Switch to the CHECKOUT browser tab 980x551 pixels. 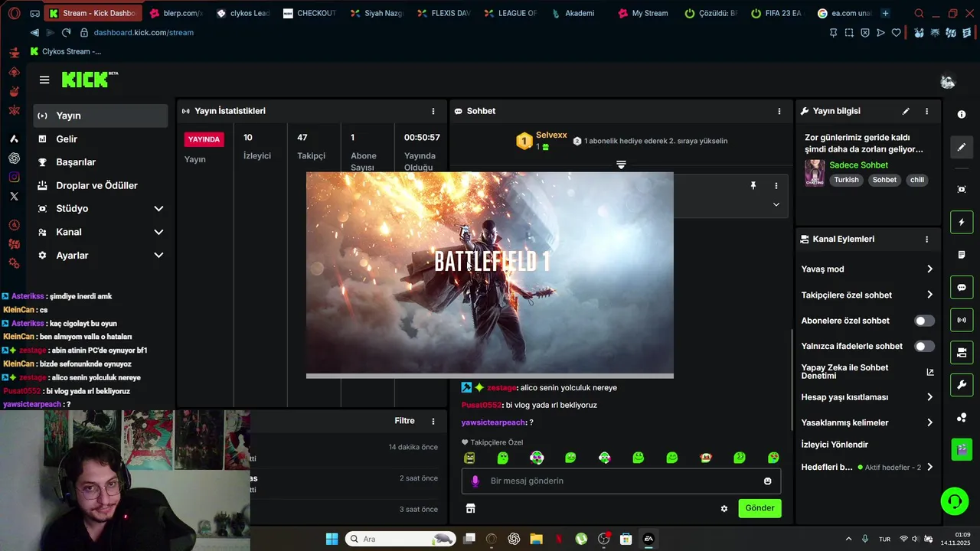pos(310,13)
